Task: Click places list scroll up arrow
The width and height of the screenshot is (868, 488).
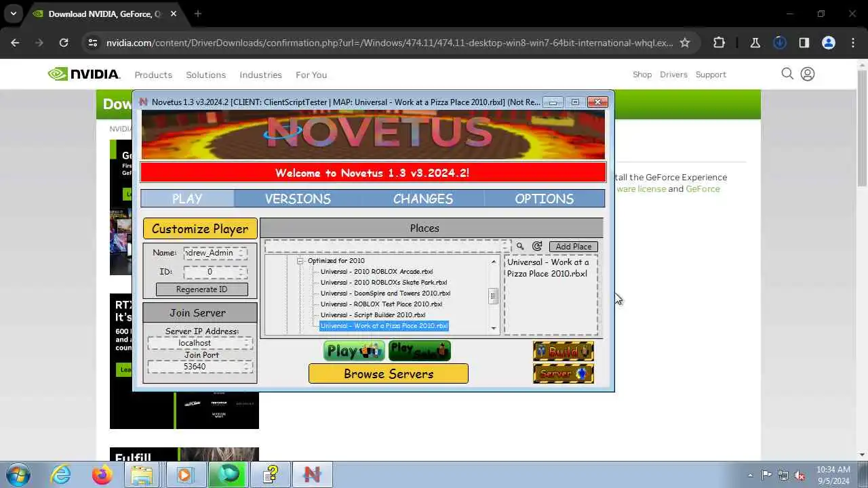Action: (494, 262)
